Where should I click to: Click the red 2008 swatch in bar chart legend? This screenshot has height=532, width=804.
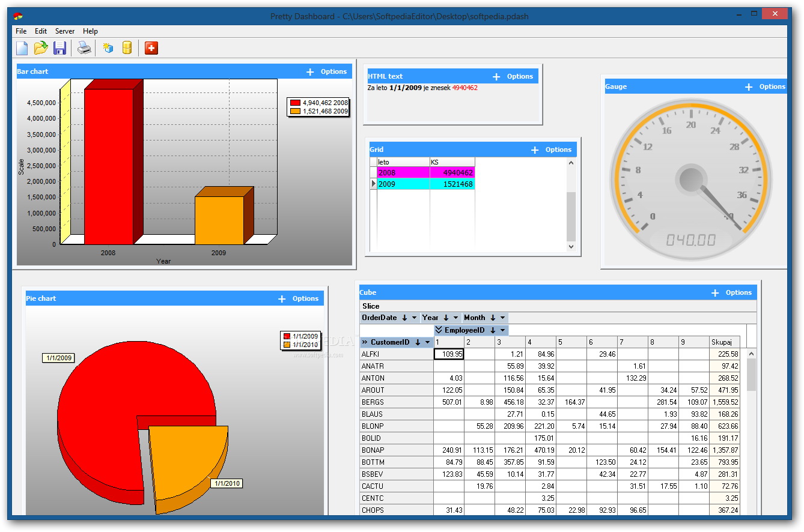click(x=295, y=103)
